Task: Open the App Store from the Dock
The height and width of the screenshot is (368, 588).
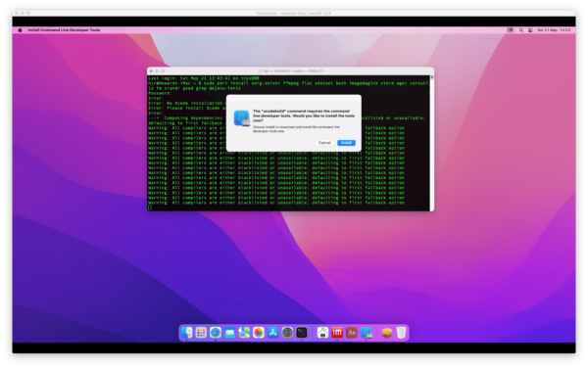Action: (x=273, y=333)
